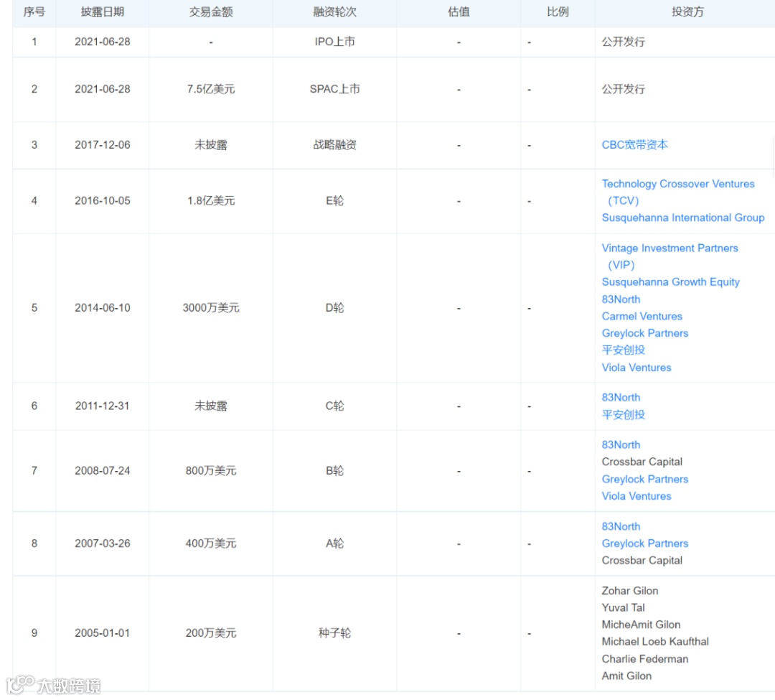The height and width of the screenshot is (700, 775).
Task: Open Carmel Ventures investor link
Action: 642,317
